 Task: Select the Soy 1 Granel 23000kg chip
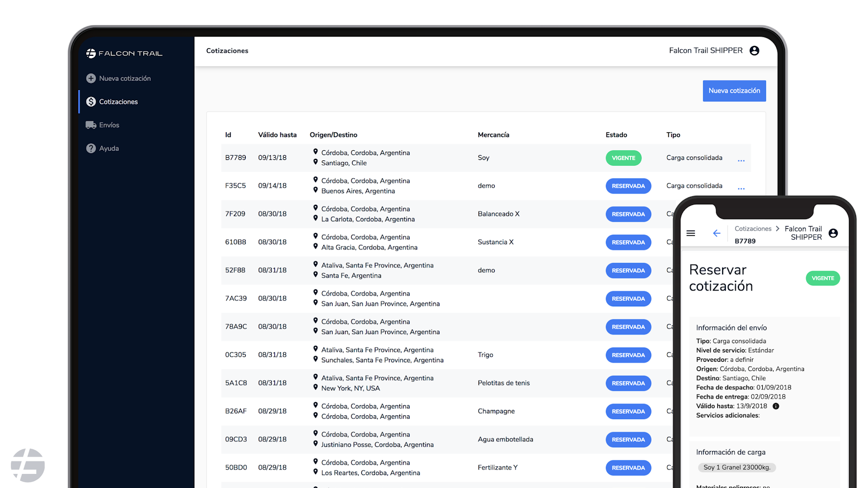(737, 467)
